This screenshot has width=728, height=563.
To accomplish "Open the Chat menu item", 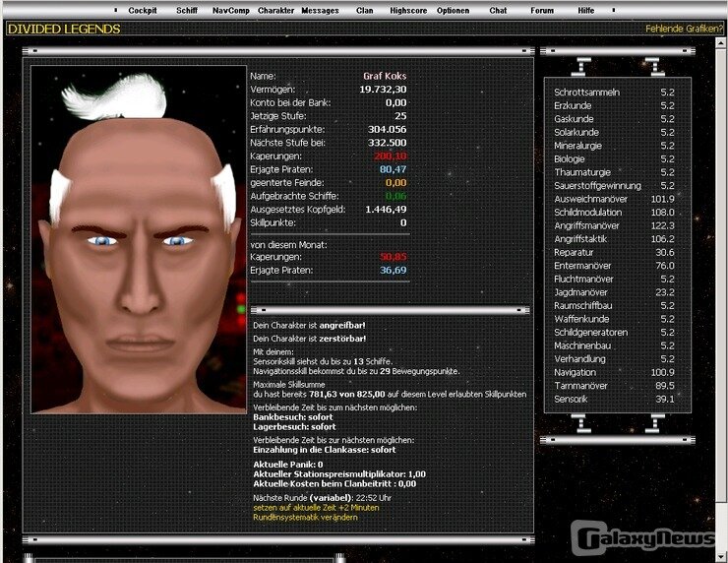I will tap(498, 10).
